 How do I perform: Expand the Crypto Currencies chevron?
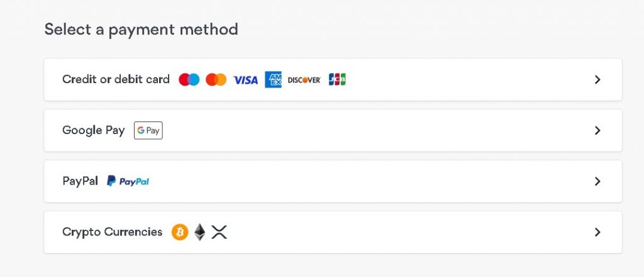point(597,232)
